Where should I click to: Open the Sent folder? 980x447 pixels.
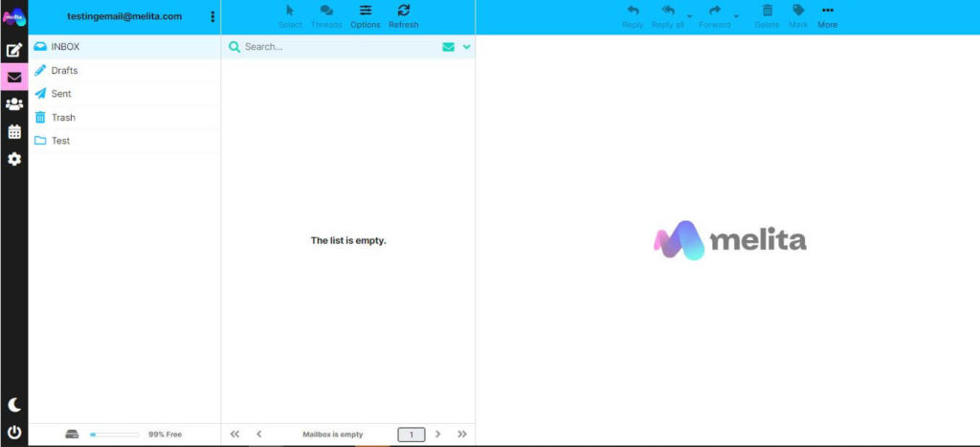(x=61, y=94)
